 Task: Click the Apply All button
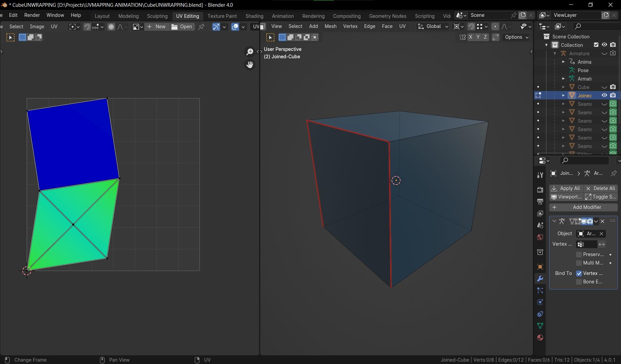(x=566, y=188)
